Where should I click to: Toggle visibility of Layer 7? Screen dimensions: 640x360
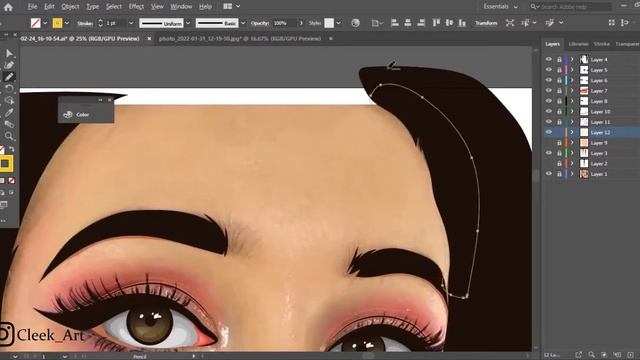pyautogui.click(x=549, y=91)
